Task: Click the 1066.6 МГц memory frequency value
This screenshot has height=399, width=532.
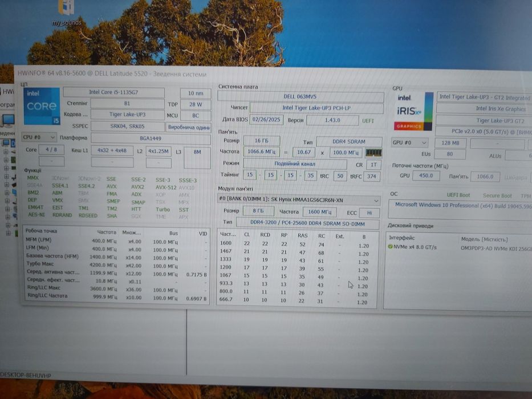Action: point(262,152)
